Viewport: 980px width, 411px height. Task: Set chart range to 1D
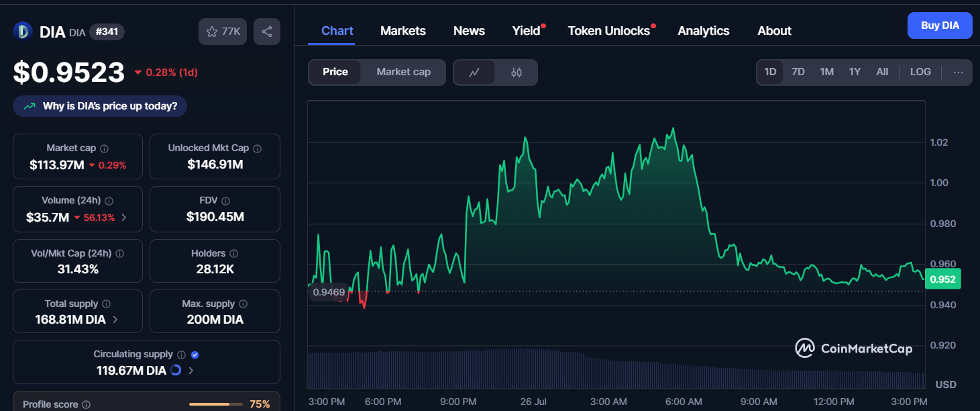[770, 72]
